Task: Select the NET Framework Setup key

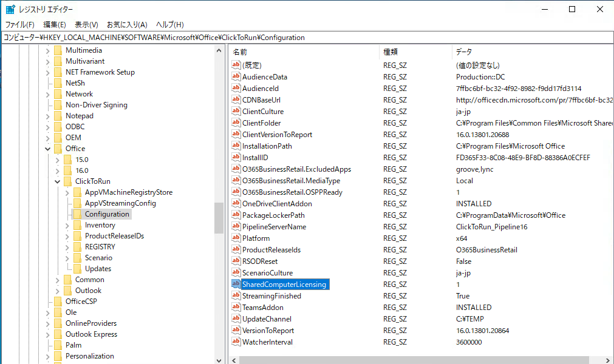Action: click(100, 72)
